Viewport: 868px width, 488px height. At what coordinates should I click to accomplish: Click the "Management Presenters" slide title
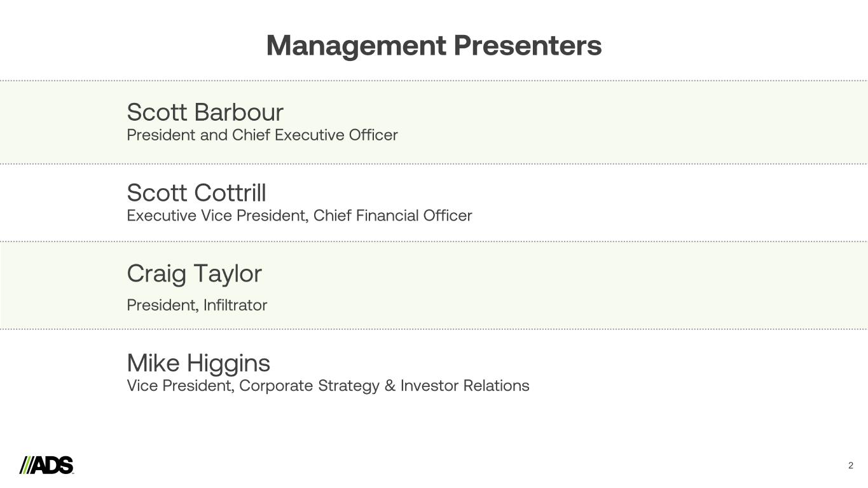(434, 46)
